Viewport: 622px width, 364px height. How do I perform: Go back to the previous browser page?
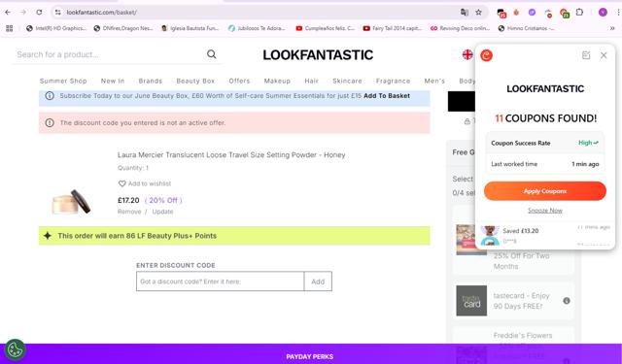point(8,13)
